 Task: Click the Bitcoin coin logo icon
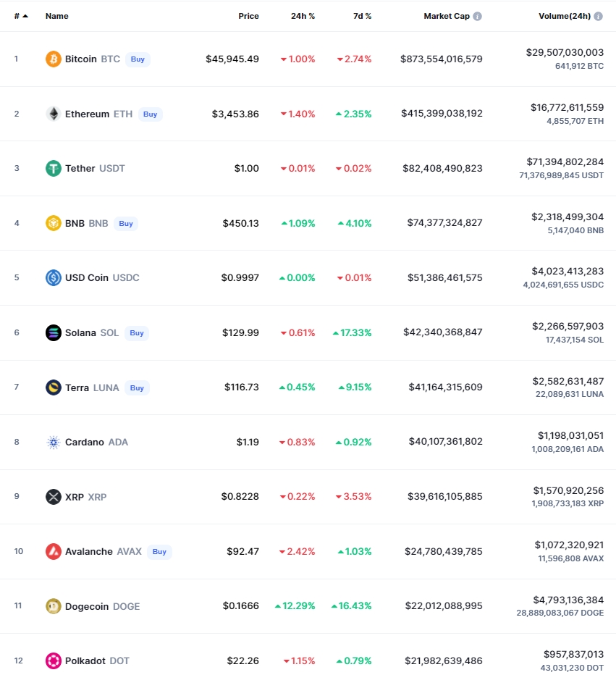54,59
